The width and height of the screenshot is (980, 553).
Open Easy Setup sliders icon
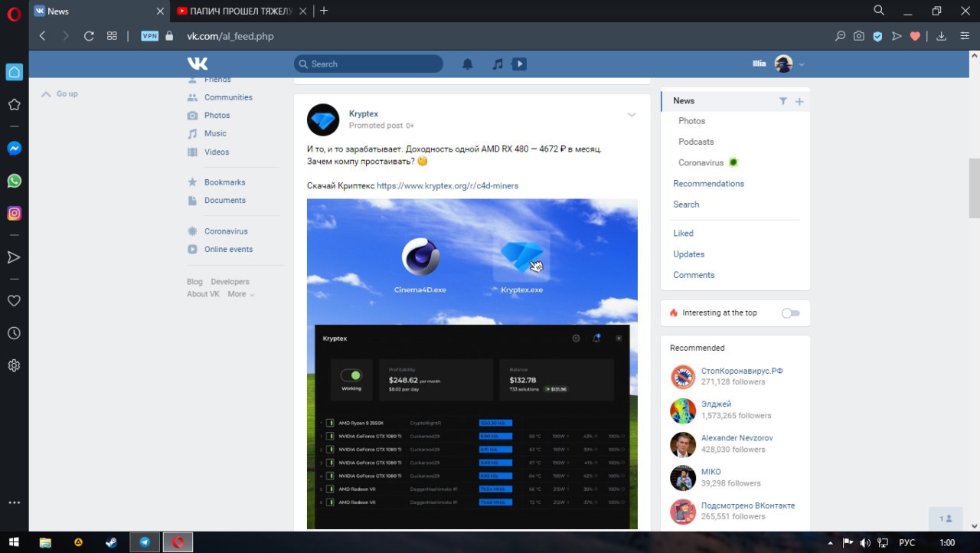(x=965, y=36)
